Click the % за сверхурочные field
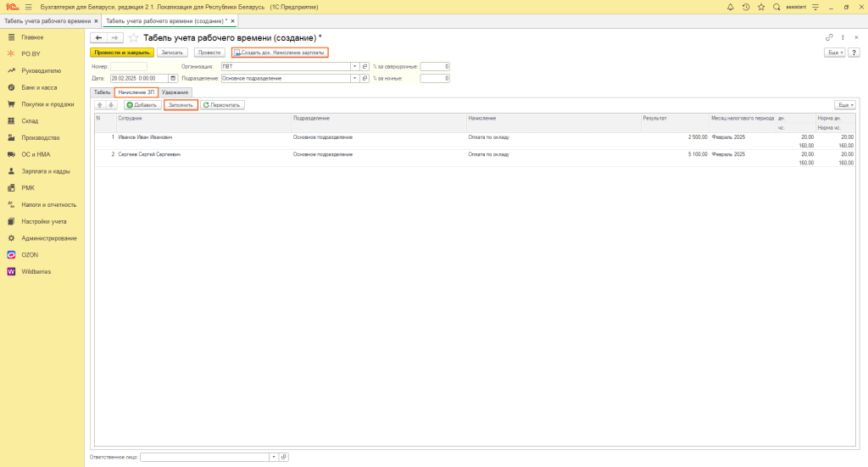 tap(435, 66)
